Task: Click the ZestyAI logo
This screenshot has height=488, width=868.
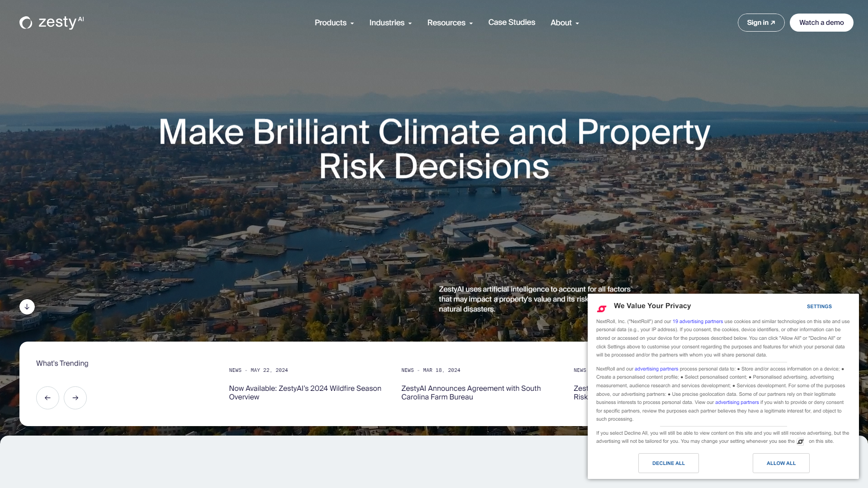Action: click(x=52, y=22)
